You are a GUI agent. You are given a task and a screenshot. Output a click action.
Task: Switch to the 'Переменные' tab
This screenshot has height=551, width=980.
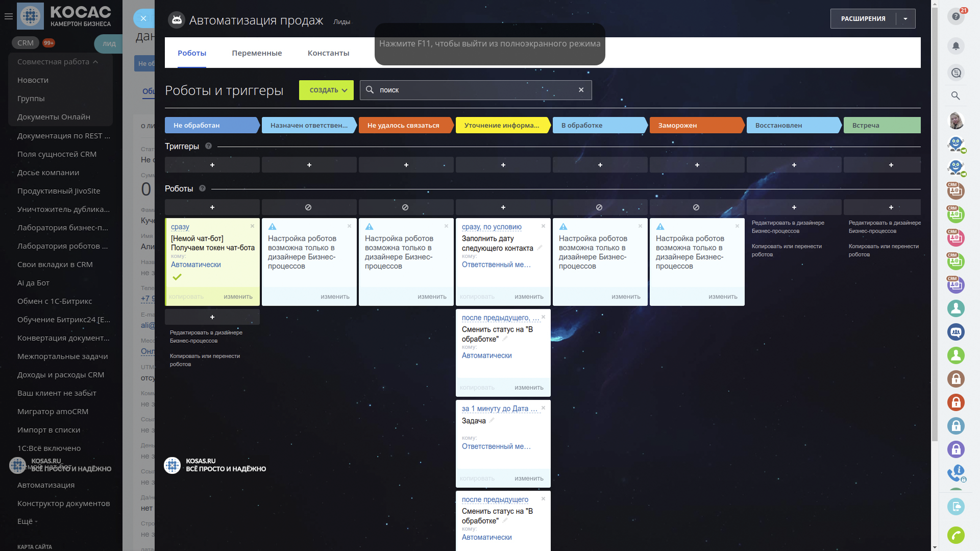pyautogui.click(x=257, y=53)
